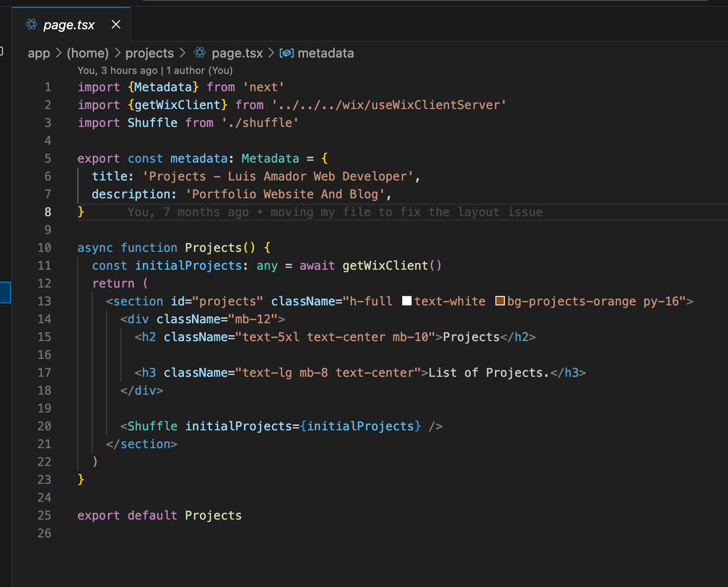Viewport: 728px width, 587px height.
Task: Click line number 1 in gutter
Action: (x=48, y=87)
